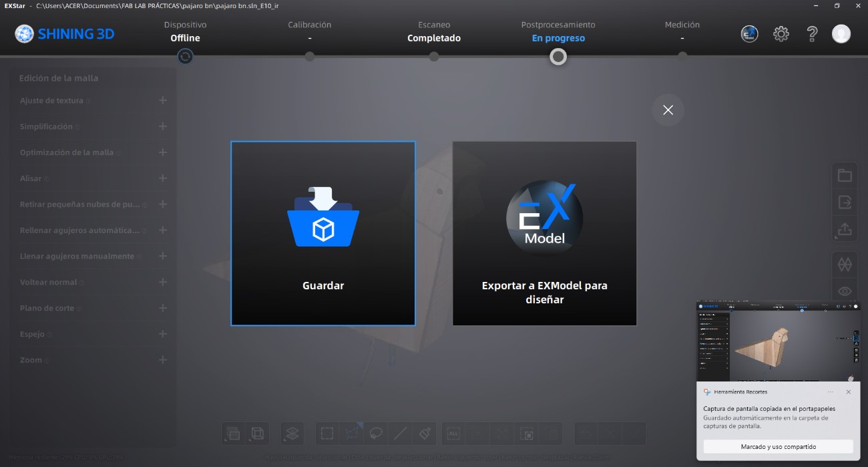Click the stacked windows icon in bottom toolbar

click(234, 434)
